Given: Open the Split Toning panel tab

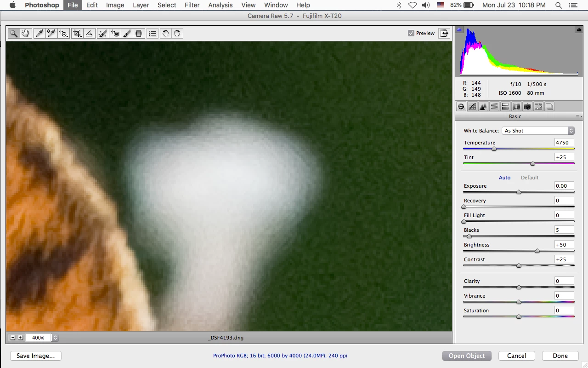Looking at the screenshot, I should pyautogui.click(x=505, y=107).
